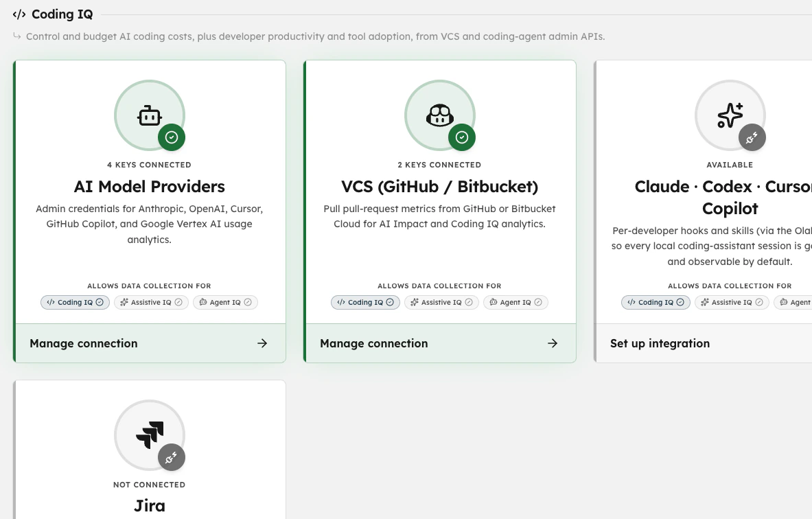Click the VCS (GitHub / Bitbucket) title

440,187
